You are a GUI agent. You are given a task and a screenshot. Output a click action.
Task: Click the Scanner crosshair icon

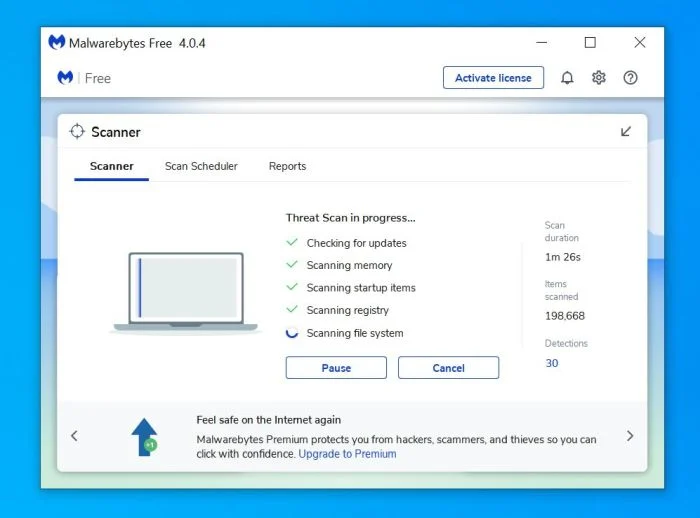coord(77,131)
